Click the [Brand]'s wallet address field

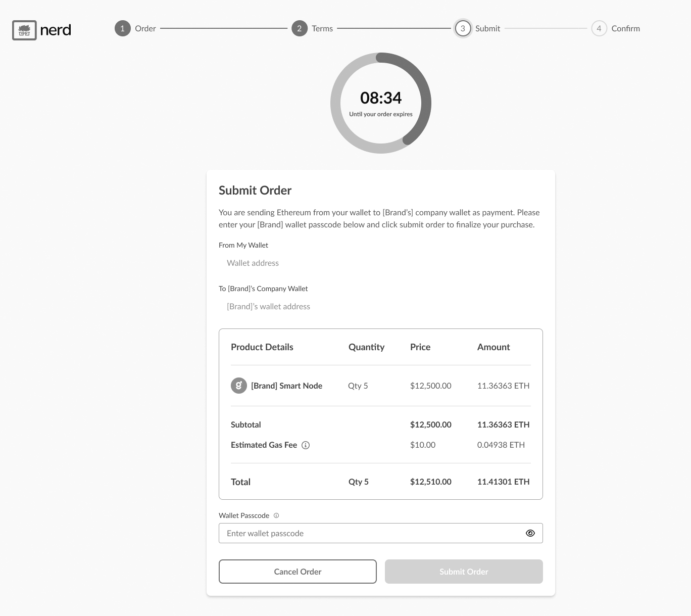tap(381, 306)
